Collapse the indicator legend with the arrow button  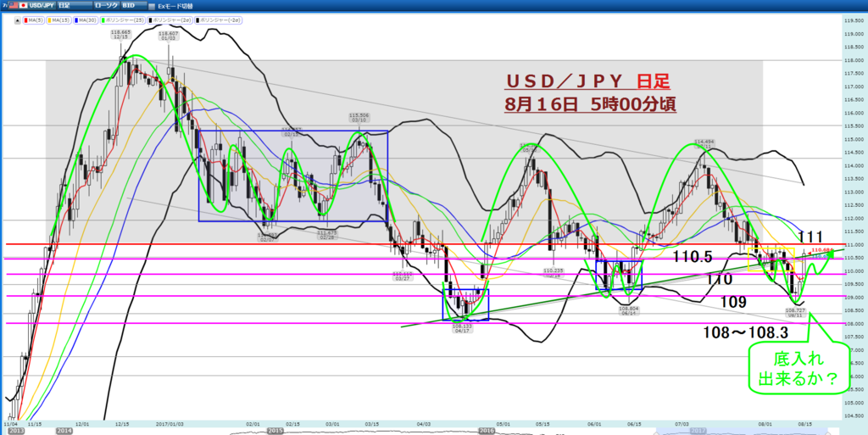coord(17,20)
